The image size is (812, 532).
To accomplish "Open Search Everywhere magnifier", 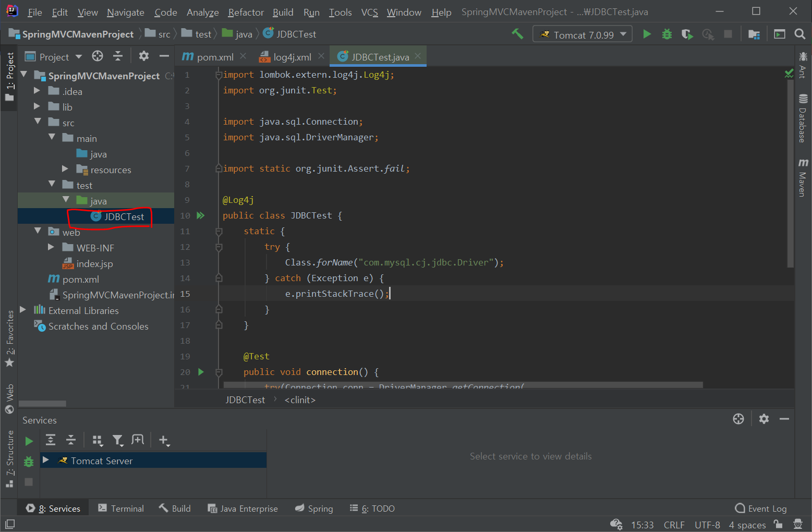I will [799, 34].
